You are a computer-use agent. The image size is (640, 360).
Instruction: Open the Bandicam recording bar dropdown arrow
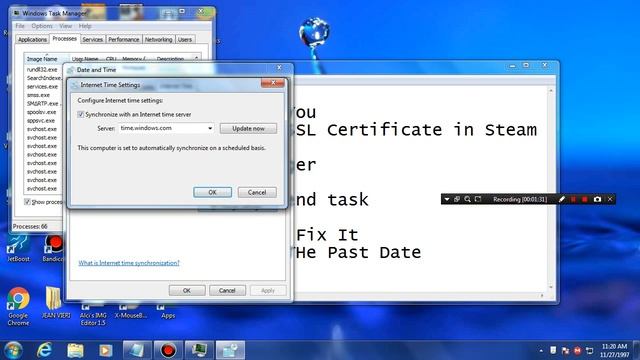pos(447,199)
